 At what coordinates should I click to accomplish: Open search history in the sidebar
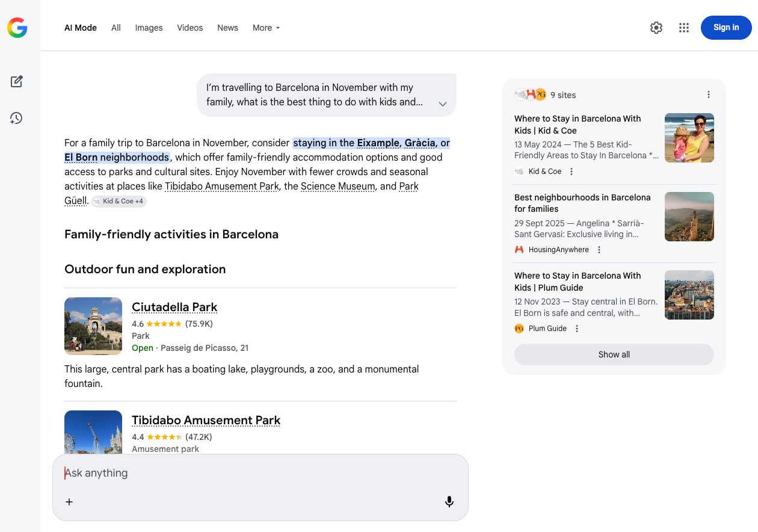(x=17, y=119)
